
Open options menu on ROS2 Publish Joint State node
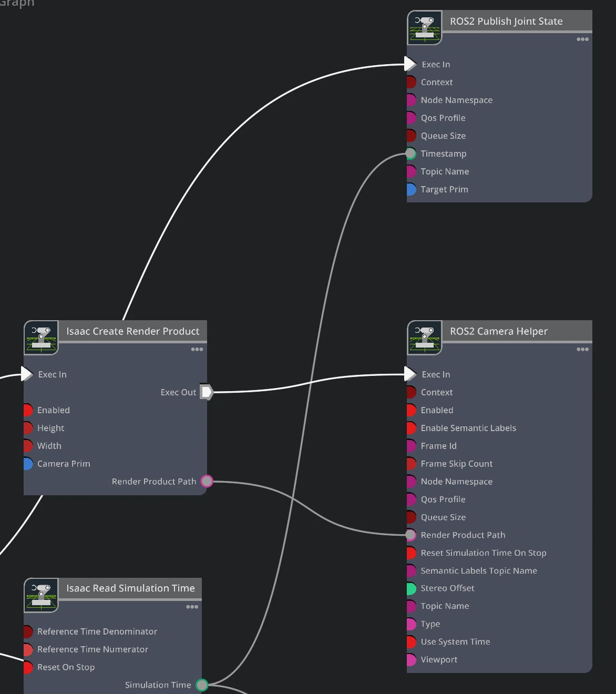point(582,39)
